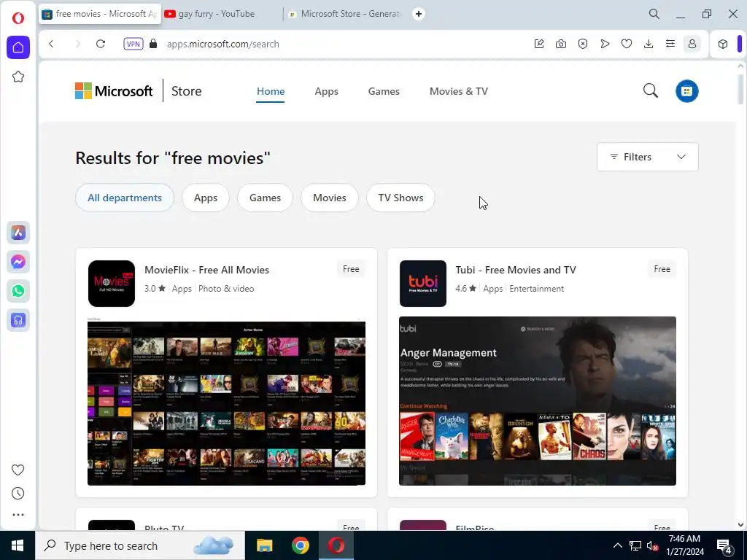
Task: Open WhatsApp in the Opera sidebar
Action: (x=18, y=291)
